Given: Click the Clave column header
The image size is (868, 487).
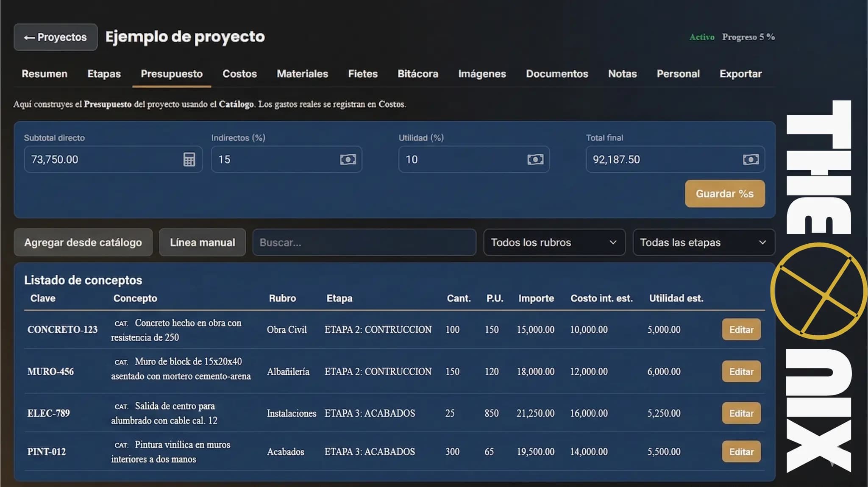Looking at the screenshot, I should 43,298.
